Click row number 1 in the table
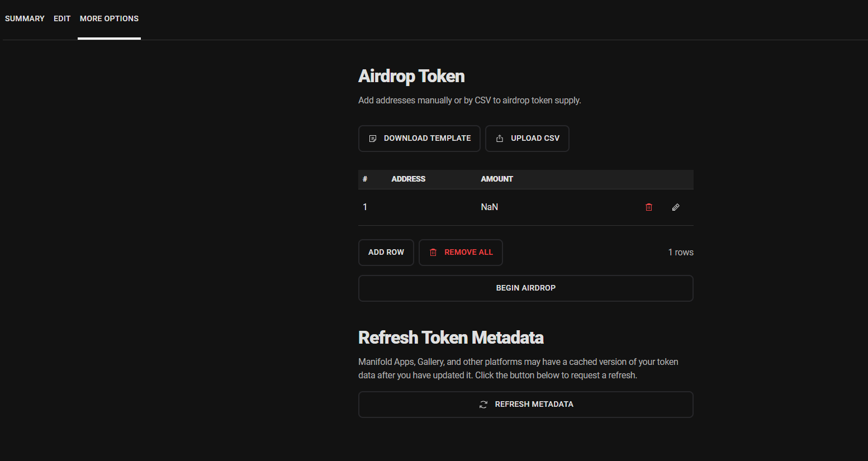This screenshot has height=461, width=868. 365,207
